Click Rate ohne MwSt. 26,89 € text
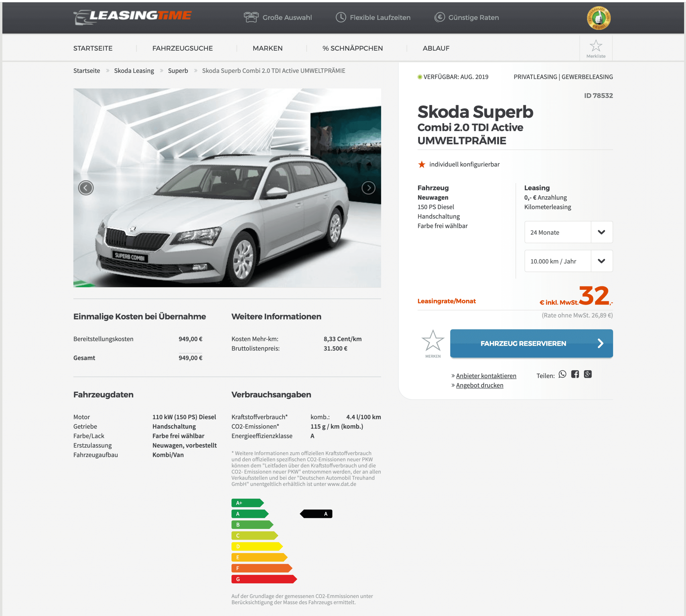 (577, 315)
